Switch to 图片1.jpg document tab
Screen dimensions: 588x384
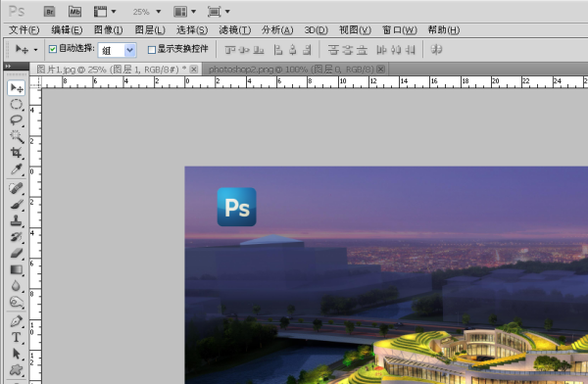click(x=111, y=70)
